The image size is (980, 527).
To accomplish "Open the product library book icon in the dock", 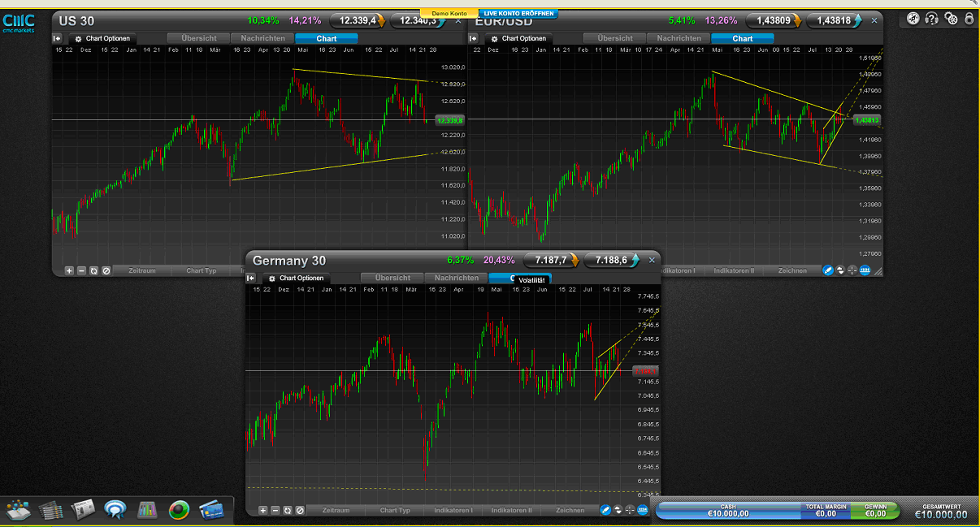I will coord(18,510).
